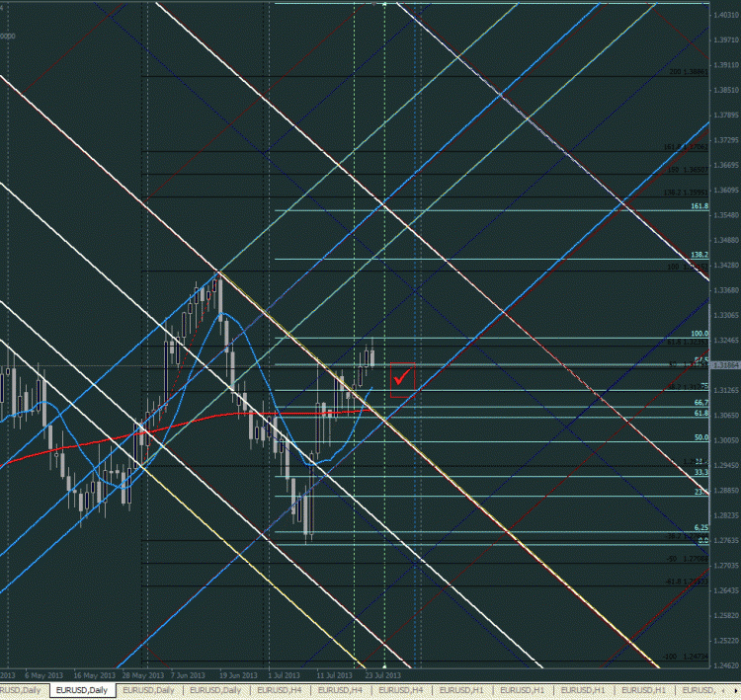Screen dimensions: 741x700
Task: Click the 6 May 2013 date label
Action: tap(43, 675)
